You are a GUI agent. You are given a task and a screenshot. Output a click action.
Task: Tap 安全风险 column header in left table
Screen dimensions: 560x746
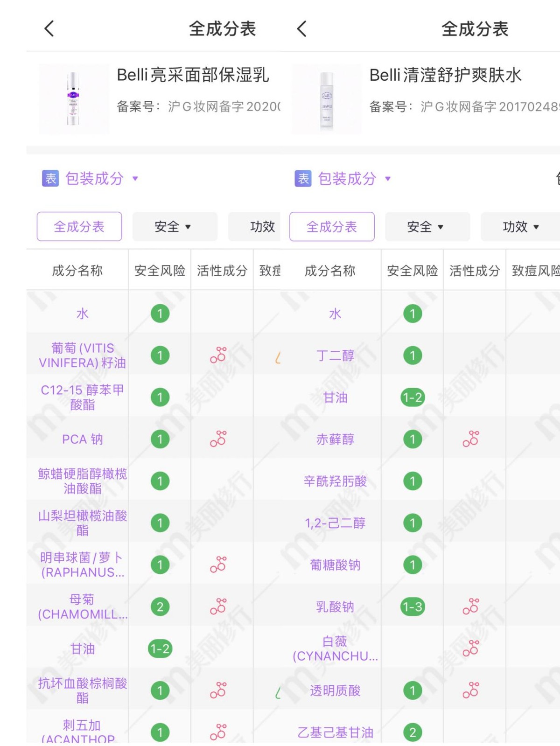tap(160, 271)
